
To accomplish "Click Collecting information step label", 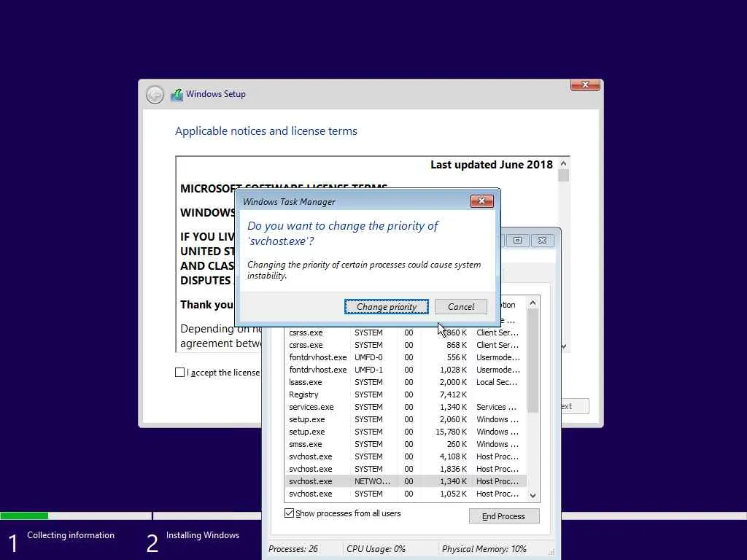I will point(71,534).
